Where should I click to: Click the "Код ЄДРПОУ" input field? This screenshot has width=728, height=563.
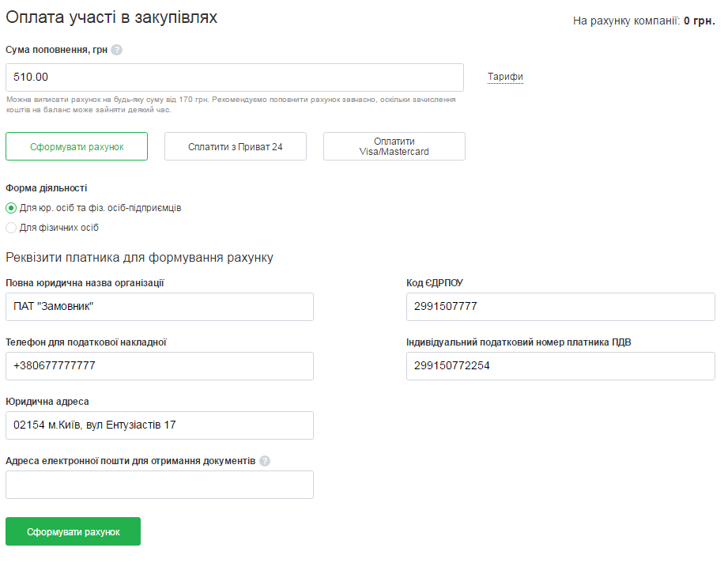[x=560, y=307]
